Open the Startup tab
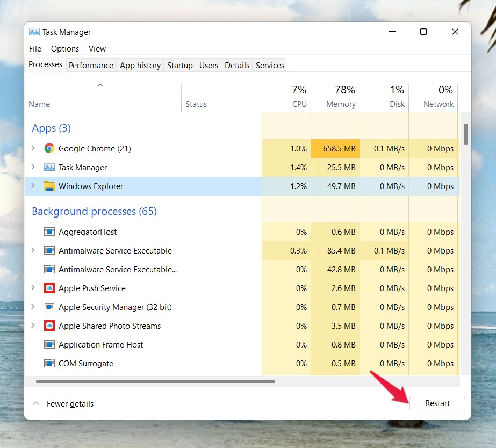The width and height of the screenshot is (496, 448). click(179, 66)
